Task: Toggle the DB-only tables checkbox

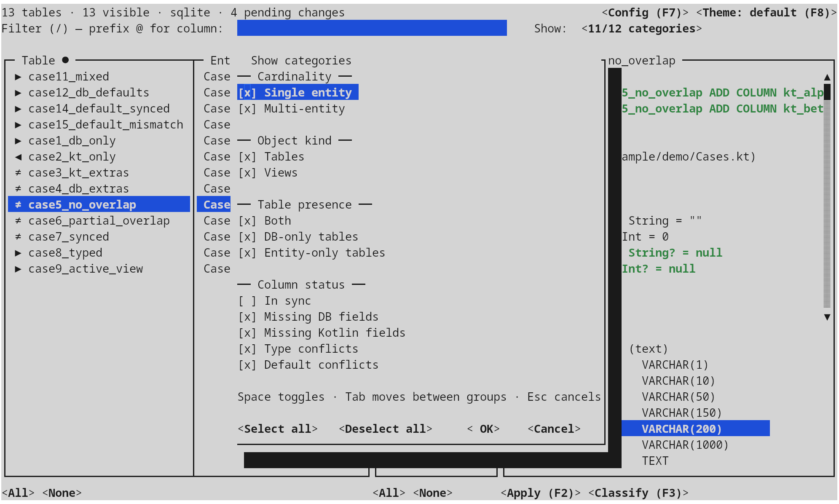Action: pyautogui.click(x=247, y=237)
